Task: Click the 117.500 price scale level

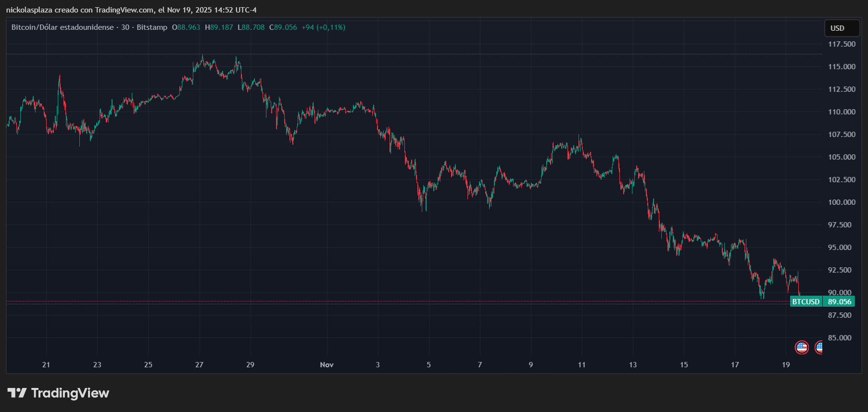Action: pos(842,44)
